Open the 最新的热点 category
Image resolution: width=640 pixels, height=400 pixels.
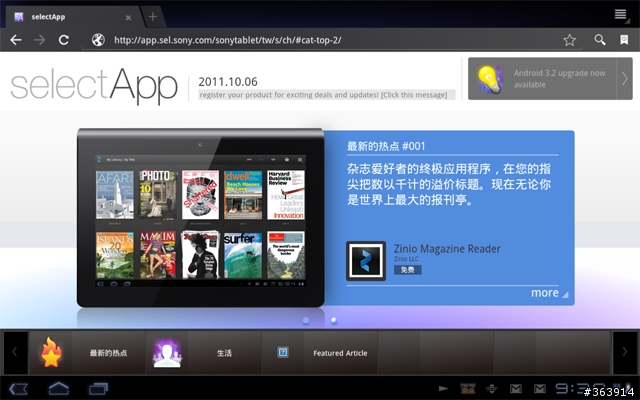[108, 353]
